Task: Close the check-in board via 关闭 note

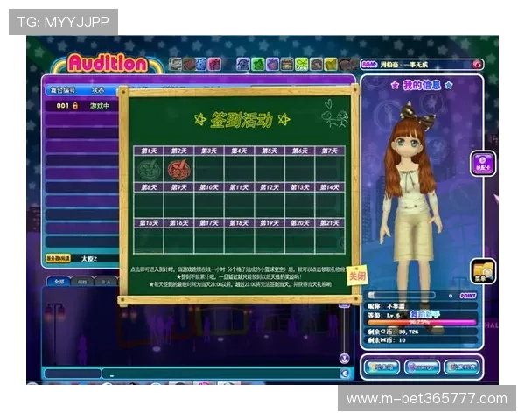Action: click(x=357, y=276)
